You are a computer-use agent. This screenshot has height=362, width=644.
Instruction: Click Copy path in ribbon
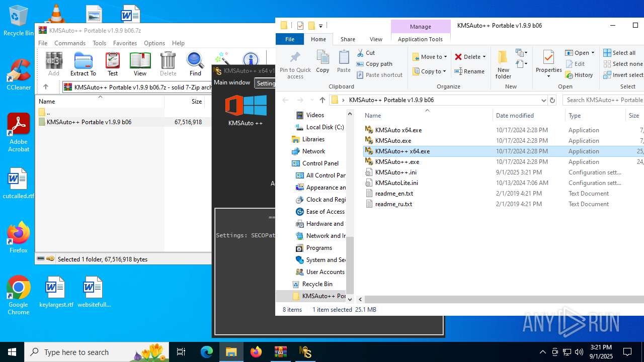point(374,64)
